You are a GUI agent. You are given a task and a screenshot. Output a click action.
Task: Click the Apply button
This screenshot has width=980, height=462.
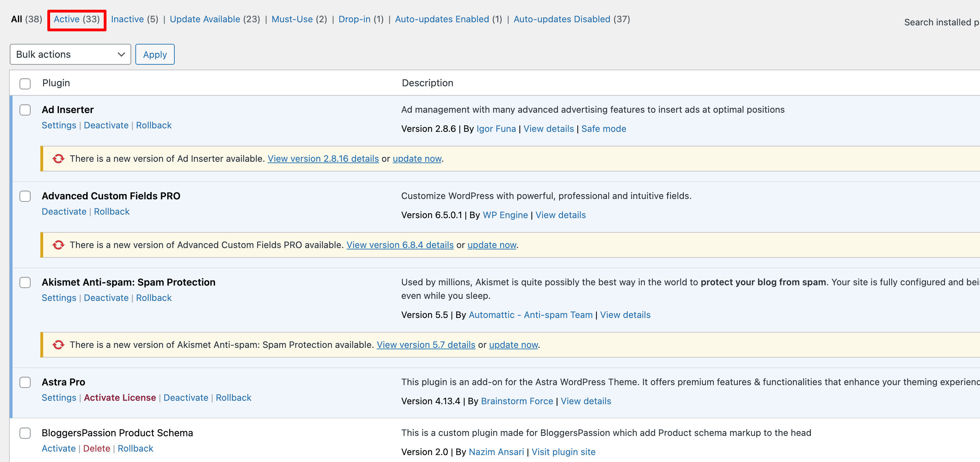tap(155, 54)
